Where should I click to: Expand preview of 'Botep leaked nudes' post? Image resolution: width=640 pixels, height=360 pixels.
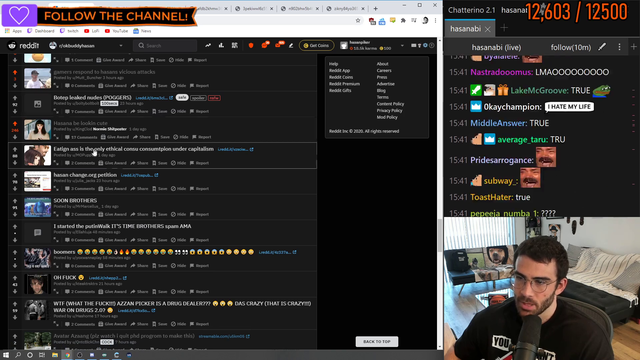(x=56, y=111)
